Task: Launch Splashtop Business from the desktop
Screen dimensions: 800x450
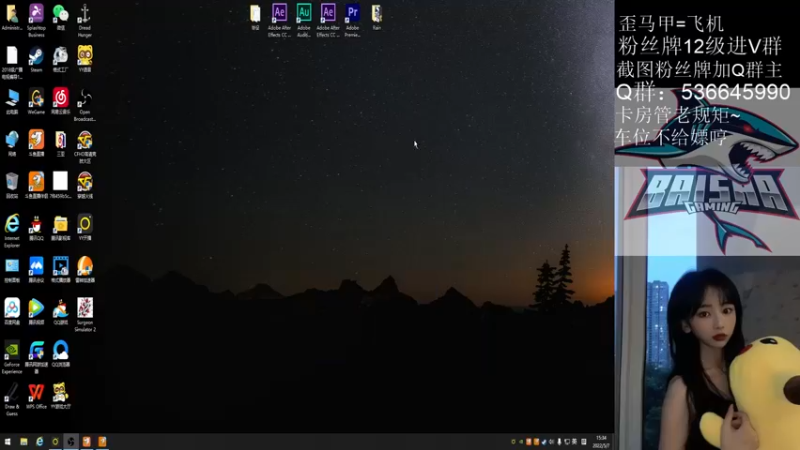Action: [x=36, y=20]
